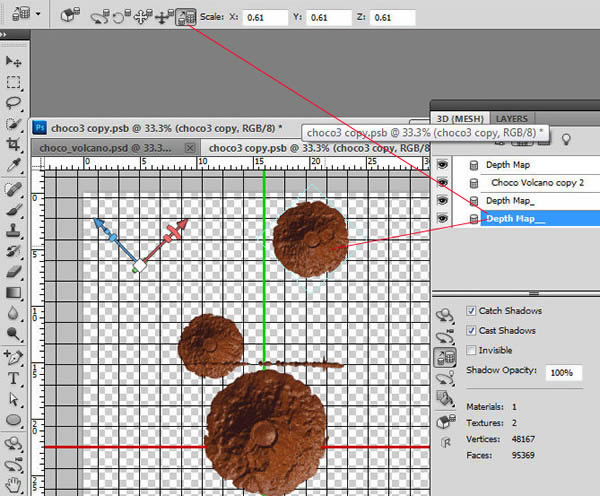The width and height of the screenshot is (600, 496).
Task: Click the blue axis arrow of 3D widget
Action: click(99, 223)
